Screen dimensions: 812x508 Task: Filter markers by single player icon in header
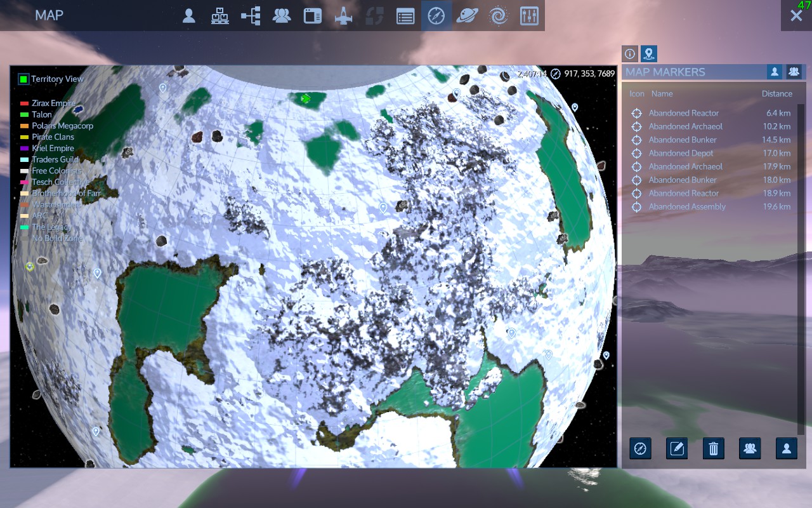775,72
